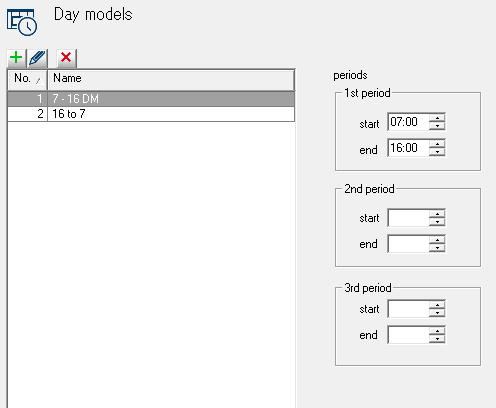
Task: Click the Name column header
Action: click(171, 79)
